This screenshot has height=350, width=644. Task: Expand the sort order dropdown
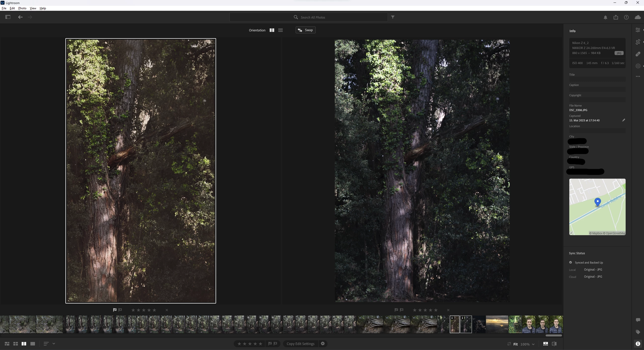click(54, 343)
